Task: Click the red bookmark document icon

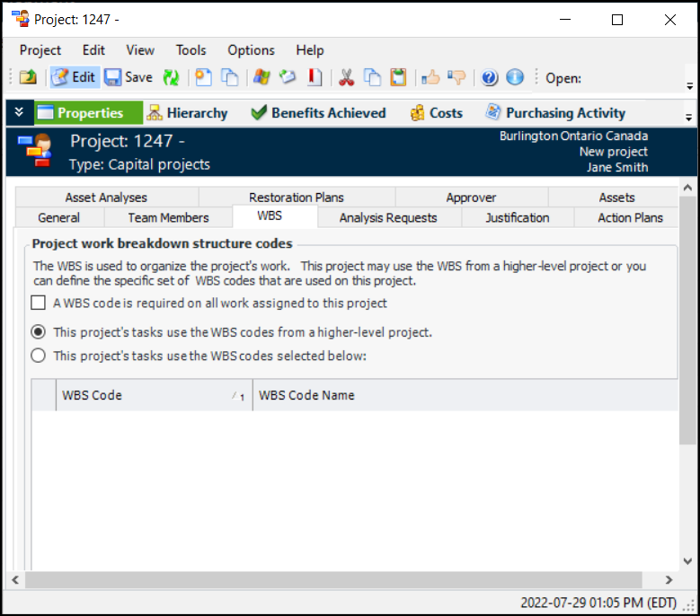Action: [x=315, y=77]
